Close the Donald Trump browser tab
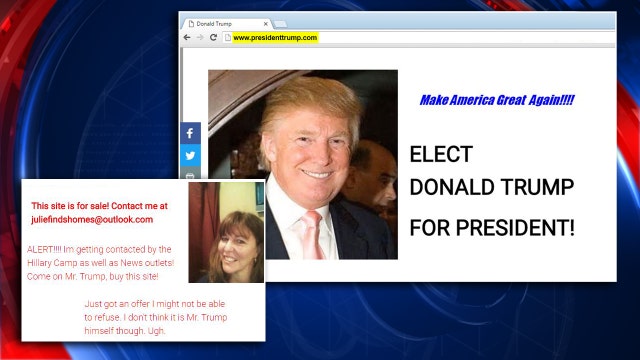The height and width of the screenshot is (360, 640). pos(266,24)
